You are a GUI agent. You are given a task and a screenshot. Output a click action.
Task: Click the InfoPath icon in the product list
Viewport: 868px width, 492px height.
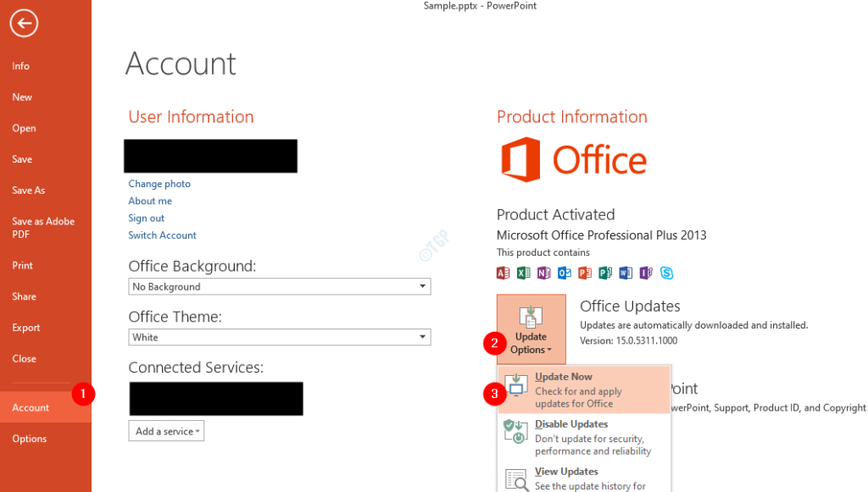click(645, 272)
